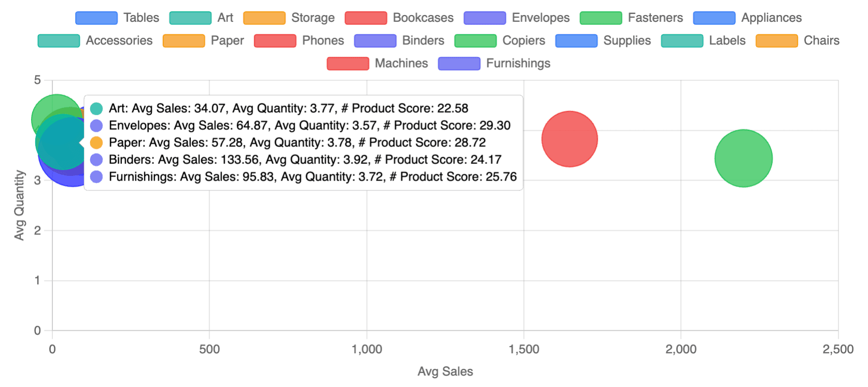Image resolution: width=868 pixels, height=387 pixels.
Task: Click the purple Envelopes legend swatch
Action: coord(484,18)
